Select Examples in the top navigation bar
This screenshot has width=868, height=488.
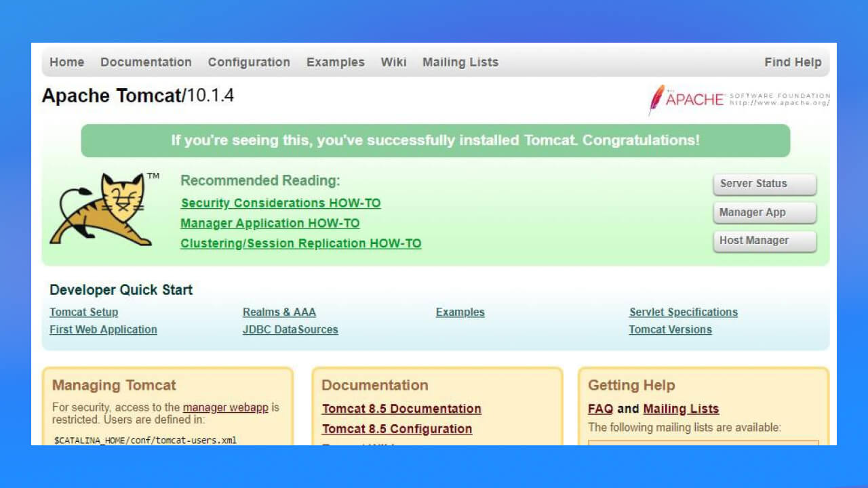336,62
